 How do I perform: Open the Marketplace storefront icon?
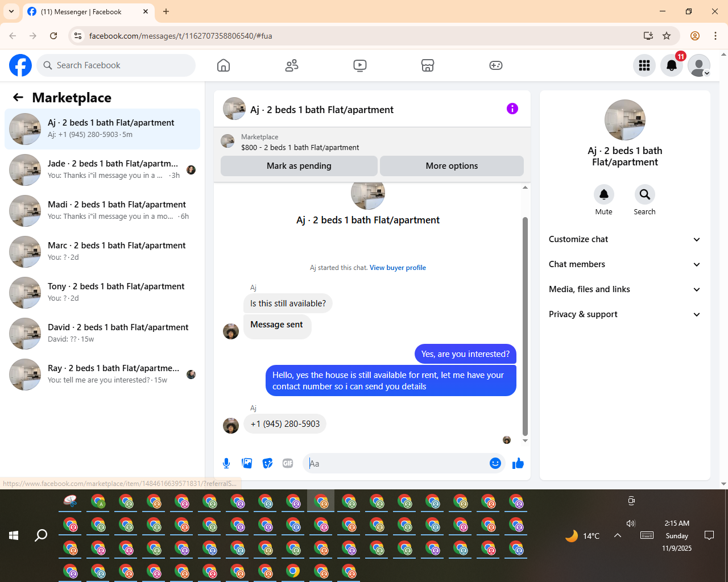[x=428, y=65]
